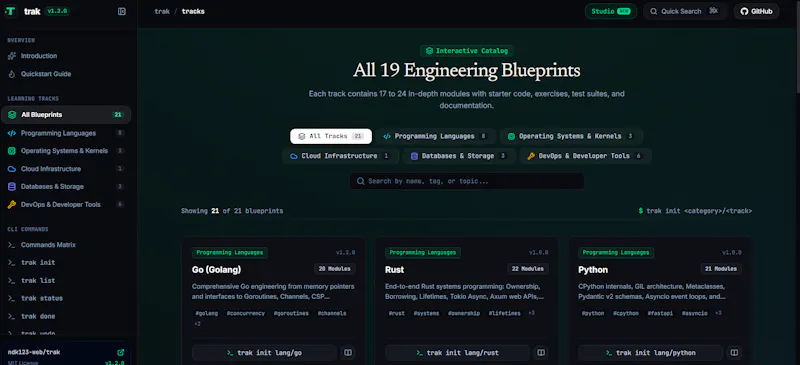The height and width of the screenshot is (365, 800).
Task: Click the trak logo icon
Action: pyautogui.click(x=11, y=11)
